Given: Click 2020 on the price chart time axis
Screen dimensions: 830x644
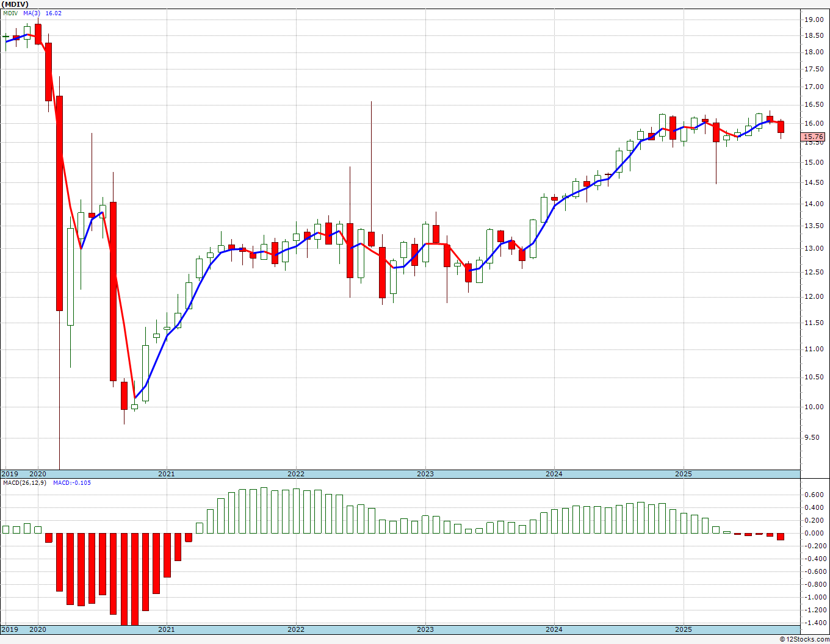Looking at the screenshot, I should click(x=38, y=474).
